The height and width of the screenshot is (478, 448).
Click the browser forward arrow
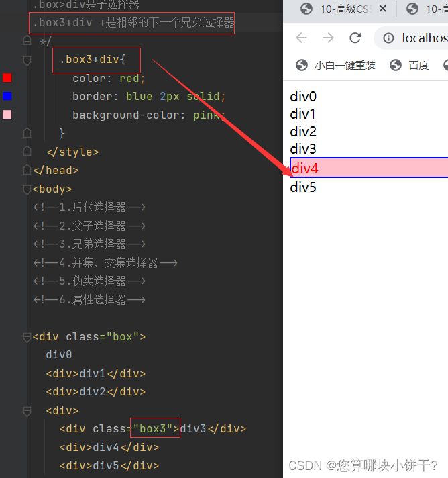[328, 38]
